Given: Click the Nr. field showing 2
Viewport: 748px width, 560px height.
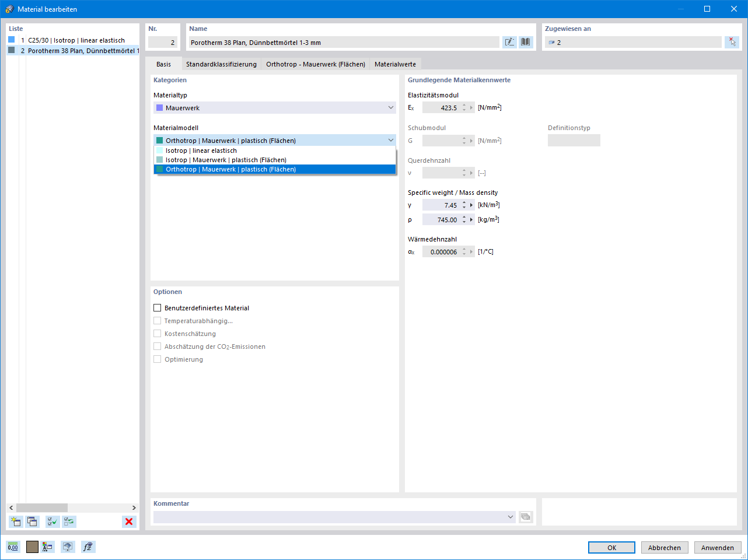Looking at the screenshot, I should [x=162, y=43].
